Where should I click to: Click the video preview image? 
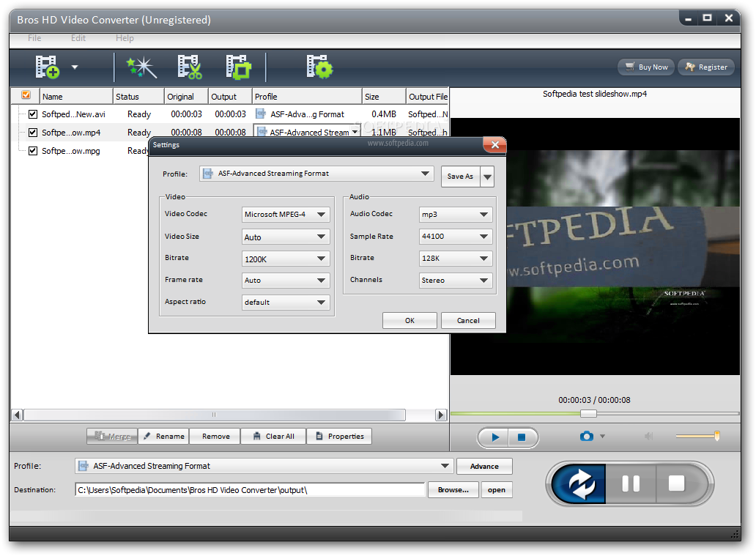[595, 246]
